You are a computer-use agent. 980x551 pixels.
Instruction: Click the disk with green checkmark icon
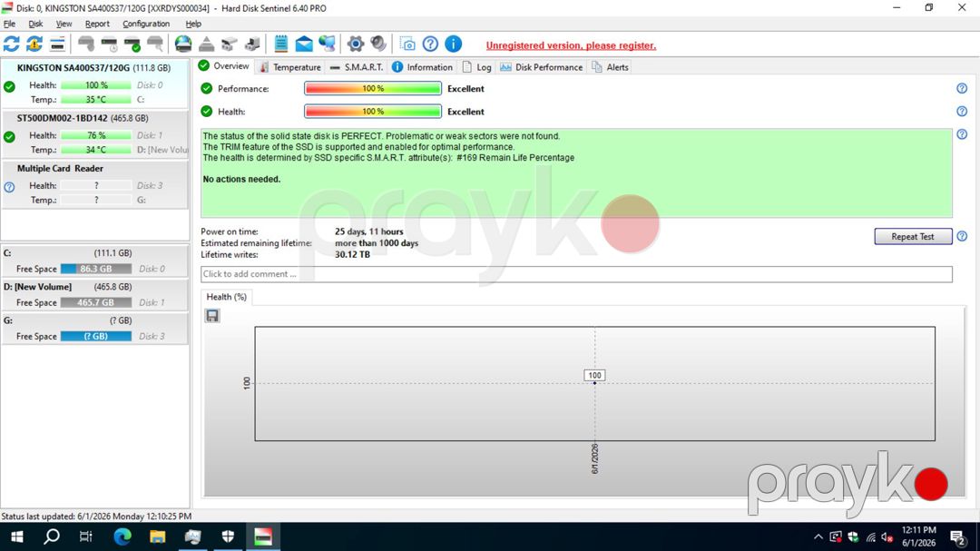[x=132, y=44]
